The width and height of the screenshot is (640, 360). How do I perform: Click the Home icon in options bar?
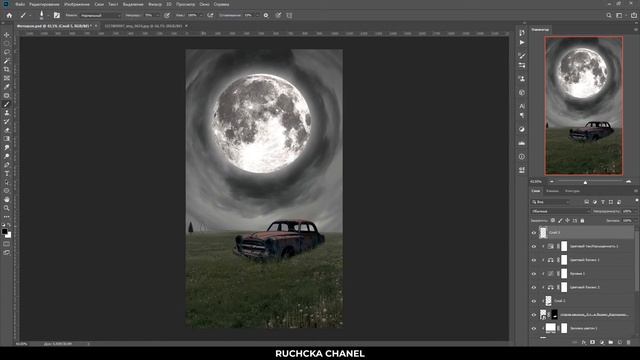click(9, 16)
